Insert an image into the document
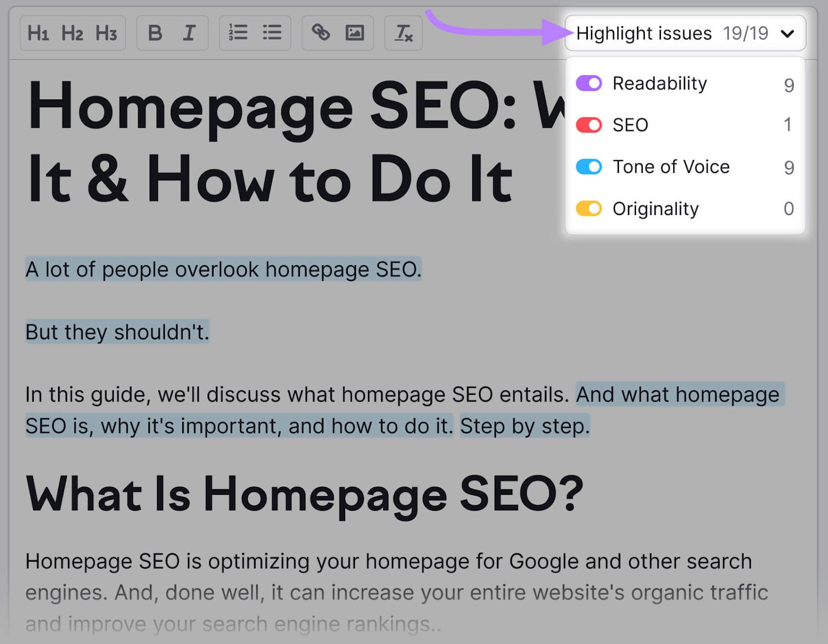The width and height of the screenshot is (828, 644). [355, 33]
